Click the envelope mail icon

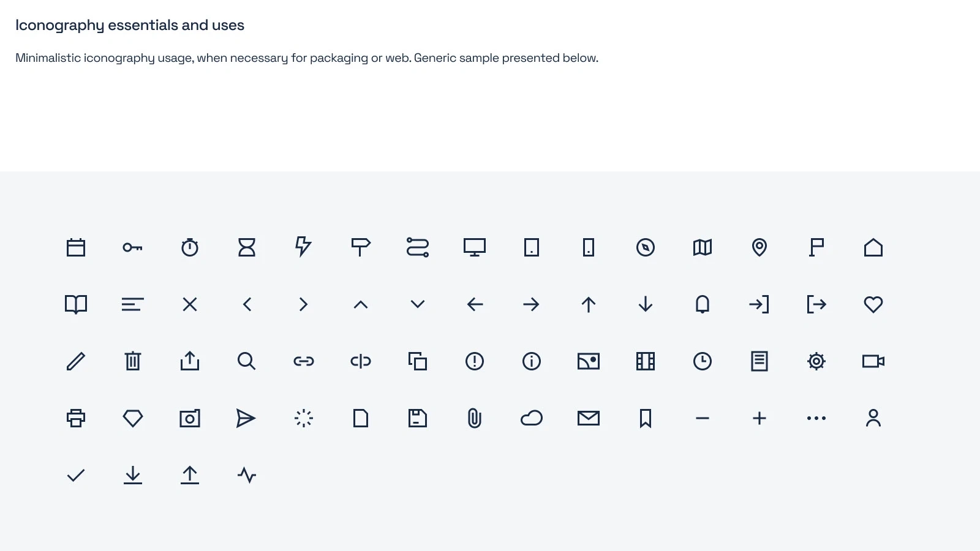point(589,418)
